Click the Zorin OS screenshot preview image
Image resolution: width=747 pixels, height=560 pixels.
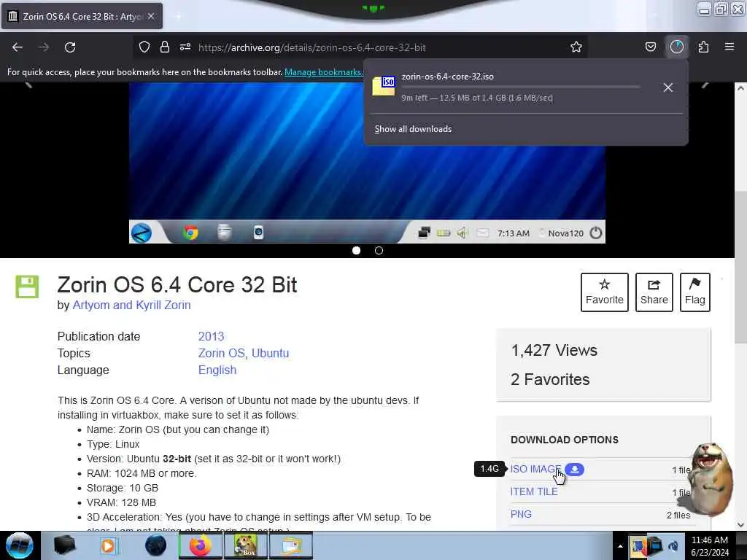(367, 163)
